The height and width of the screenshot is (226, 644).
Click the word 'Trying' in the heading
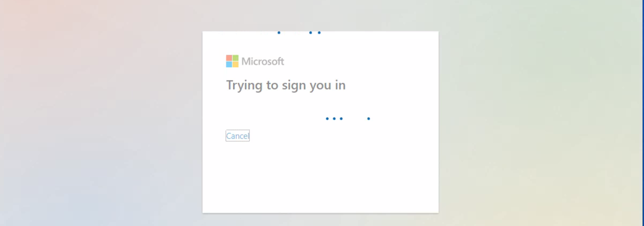point(244,86)
